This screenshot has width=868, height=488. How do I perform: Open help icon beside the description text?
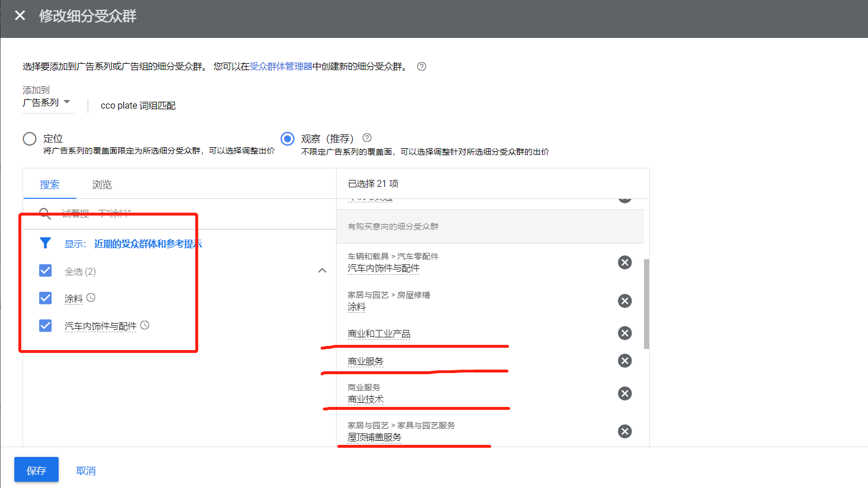click(422, 66)
